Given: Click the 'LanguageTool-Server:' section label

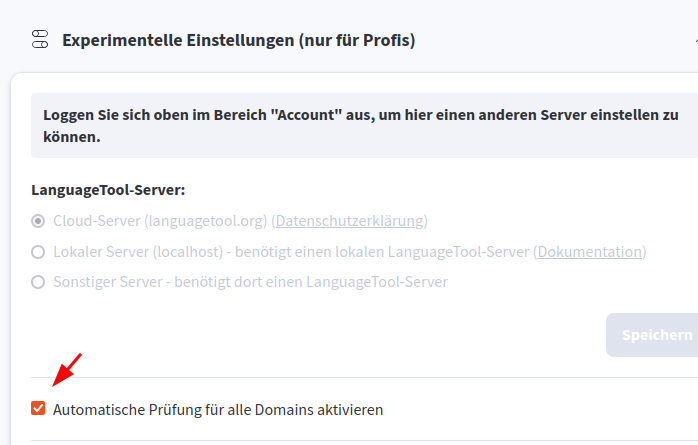Looking at the screenshot, I should [108, 190].
